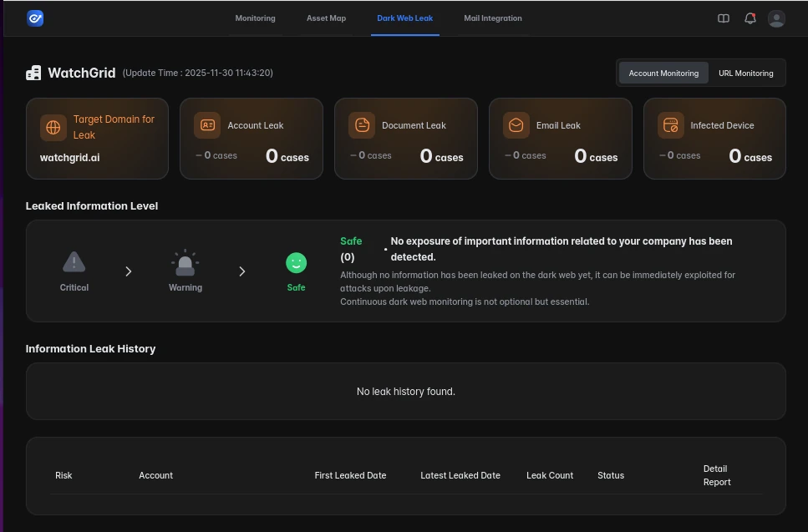Open the Account Leak card
The image size is (808, 532).
coord(252,139)
